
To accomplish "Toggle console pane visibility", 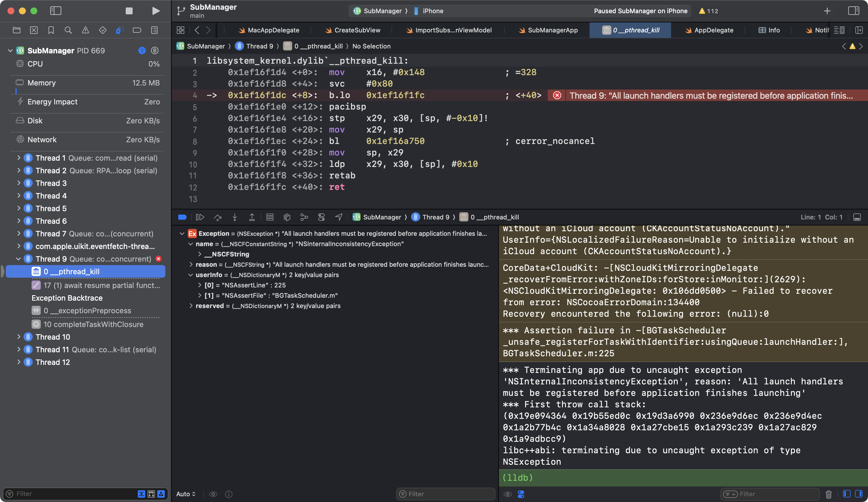I will [859, 494].
